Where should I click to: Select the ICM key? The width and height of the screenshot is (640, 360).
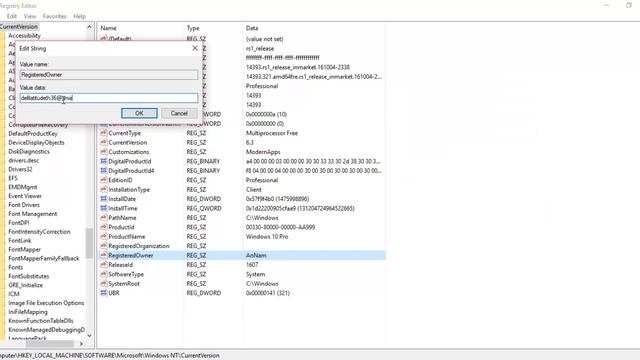click(x=14, y=294)
